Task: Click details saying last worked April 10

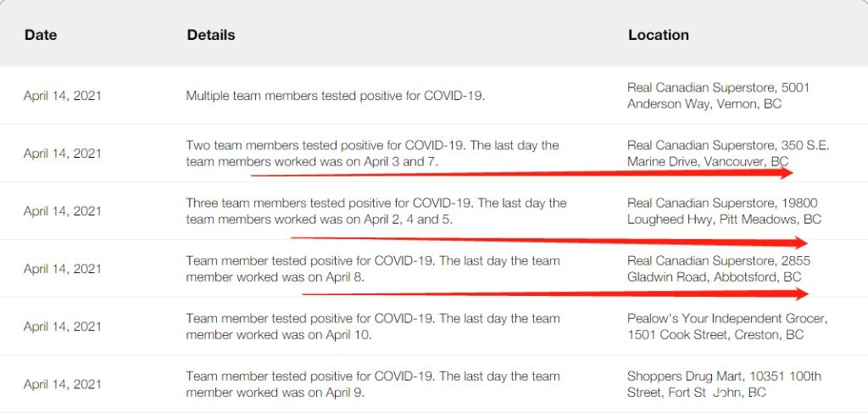Action: coord(373,326)
